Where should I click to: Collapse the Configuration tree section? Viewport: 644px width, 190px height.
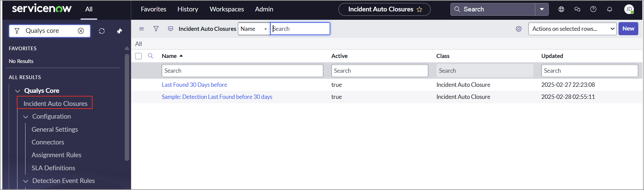click(26, 117)
